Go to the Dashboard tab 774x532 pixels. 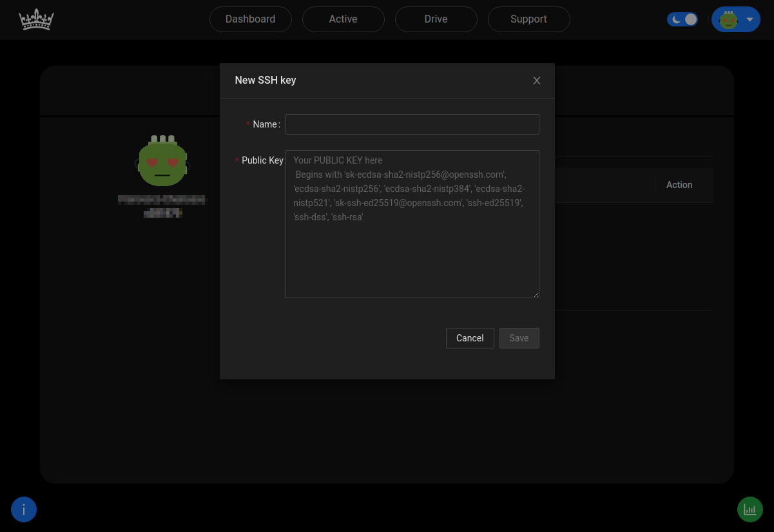[250, 19]
